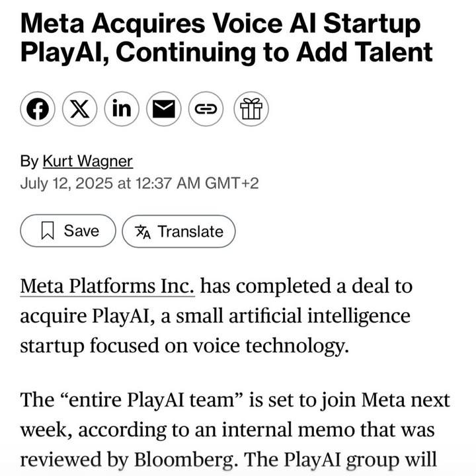Share the article on Facebook

coord(38,109)
